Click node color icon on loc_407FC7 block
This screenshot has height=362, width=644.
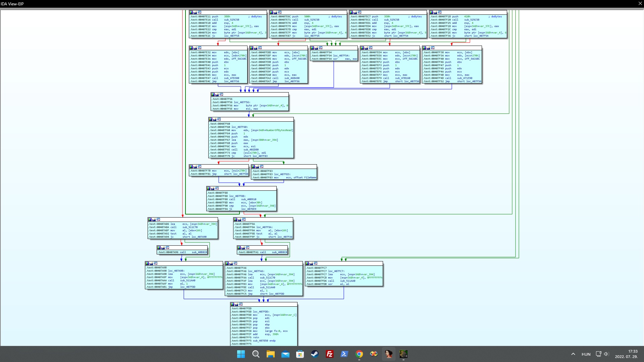307,263
